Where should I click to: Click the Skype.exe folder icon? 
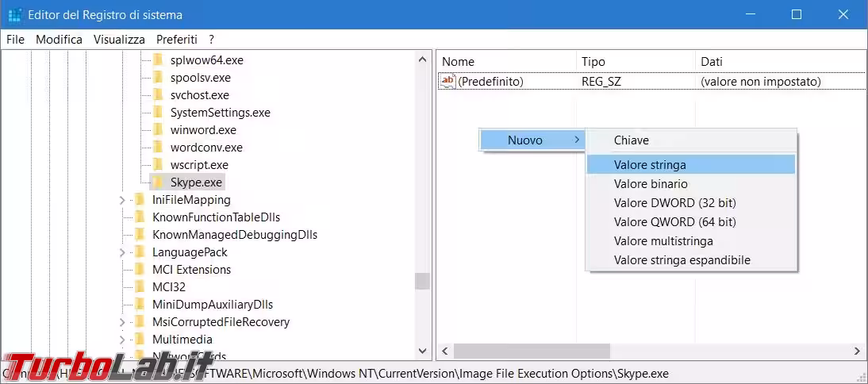point(157,182)
